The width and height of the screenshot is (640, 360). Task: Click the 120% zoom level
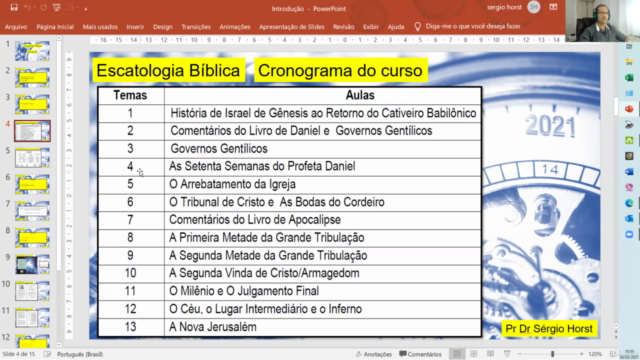596,354
